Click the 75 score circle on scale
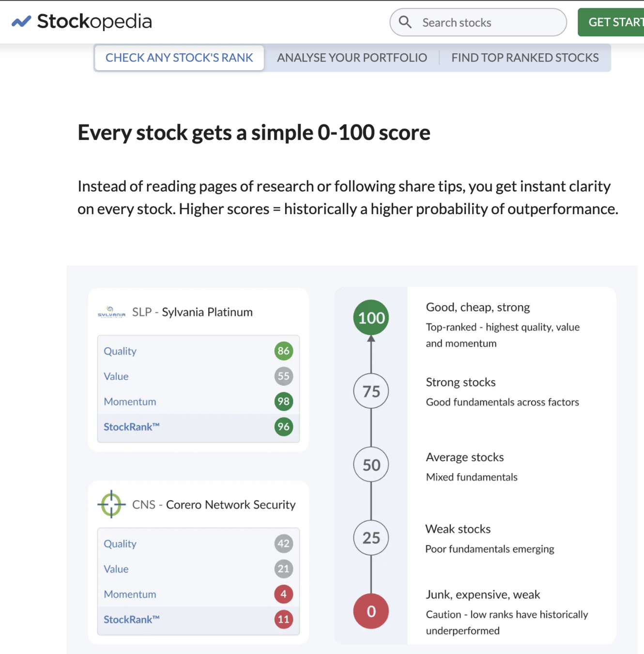This screenshot has height=654, width=644. pyautogui.click(x=371, y=391)
